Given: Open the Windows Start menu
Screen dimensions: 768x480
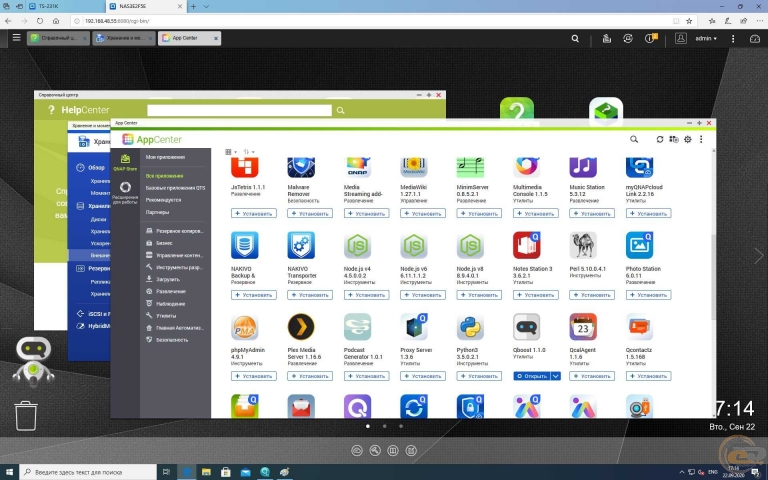Looking at the screenshot, I should coord(9,472).
